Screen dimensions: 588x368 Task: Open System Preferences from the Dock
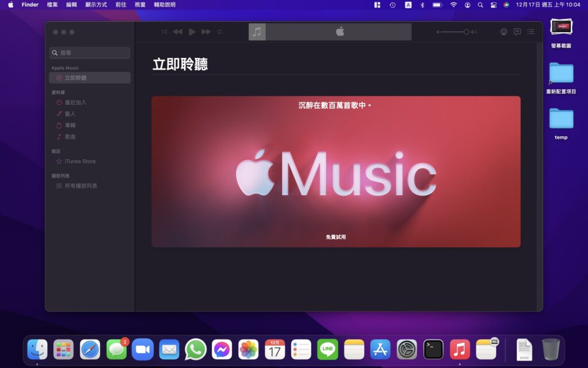(x=407, y=349)
